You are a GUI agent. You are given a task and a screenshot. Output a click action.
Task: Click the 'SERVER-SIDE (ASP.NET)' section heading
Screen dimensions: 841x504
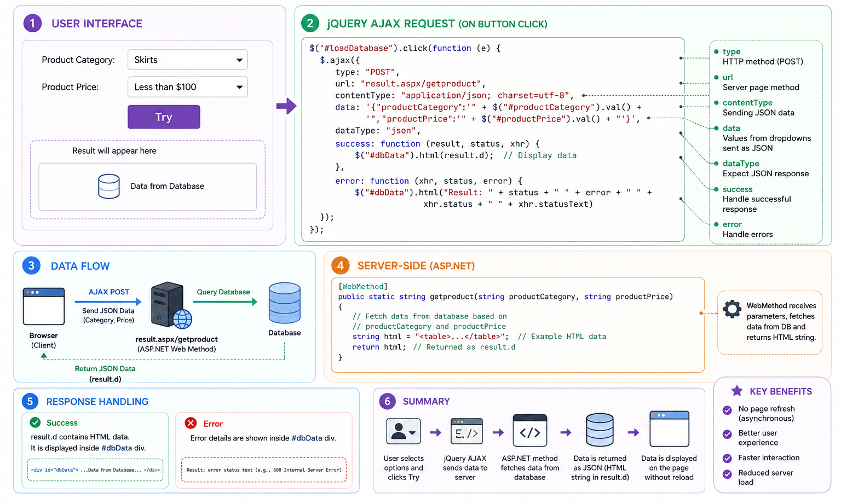click(x=416, y=266)
